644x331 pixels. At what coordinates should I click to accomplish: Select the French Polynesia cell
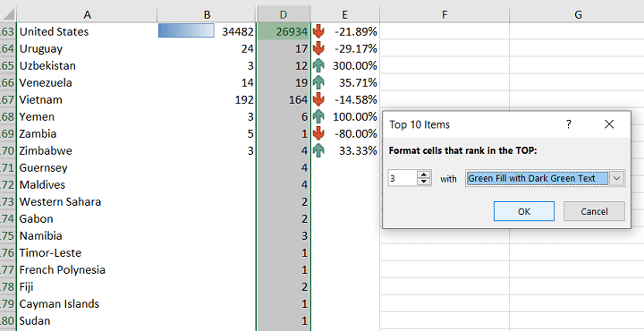(x=87, y=270)
